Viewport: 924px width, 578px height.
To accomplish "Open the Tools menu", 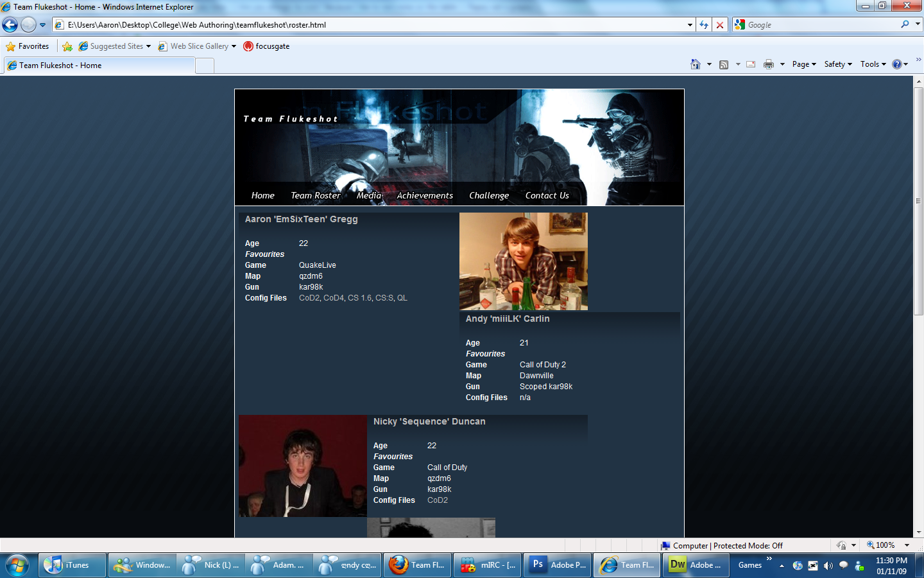I will pos(873,64).
